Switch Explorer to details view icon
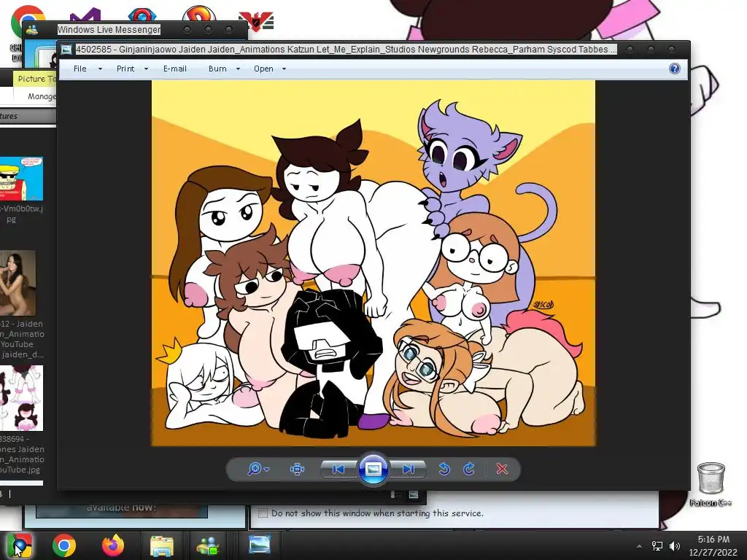747x560 pixels. tap(393, 495)
